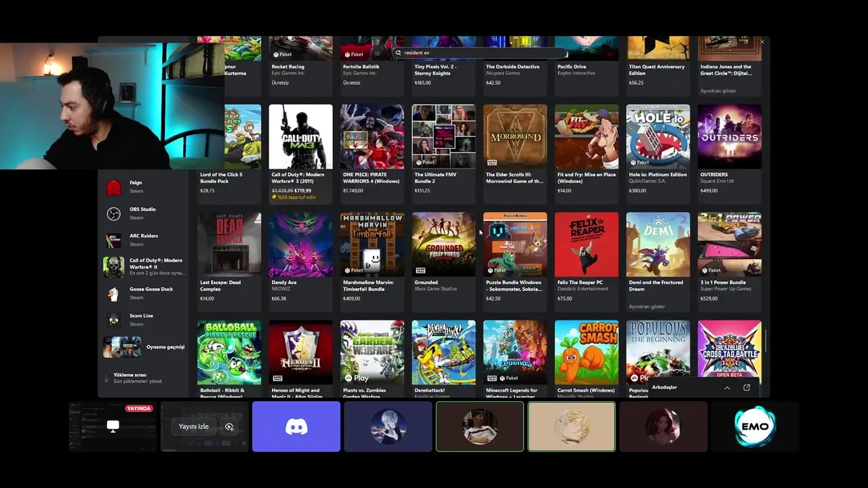This screenshot has height=488, width=868.
Task: Click Yayını izle watch stream button
Action: [194, 426]
